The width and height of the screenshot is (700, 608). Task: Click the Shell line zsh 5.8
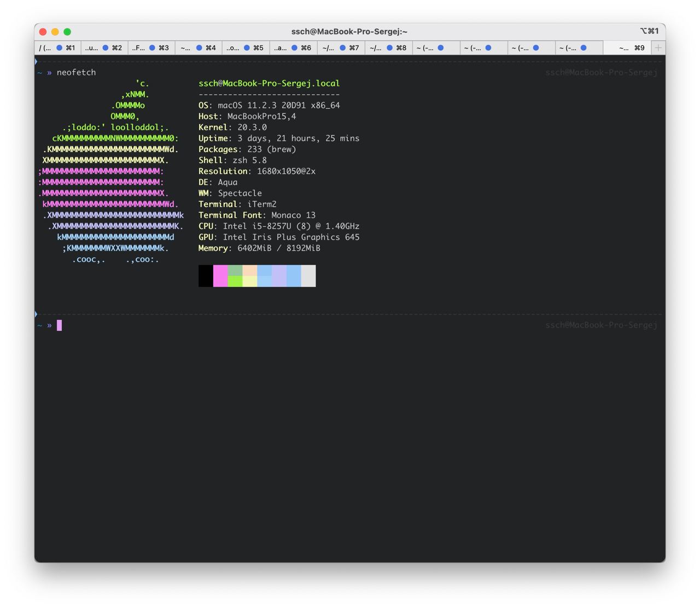pyautogui.click(x=232, y=160)
